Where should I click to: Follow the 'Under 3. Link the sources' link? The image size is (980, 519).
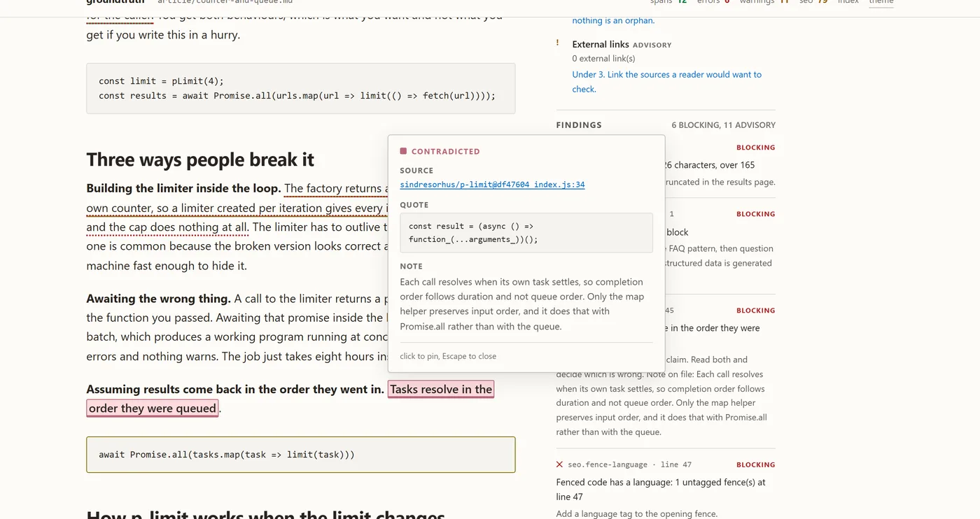(666, 82)
